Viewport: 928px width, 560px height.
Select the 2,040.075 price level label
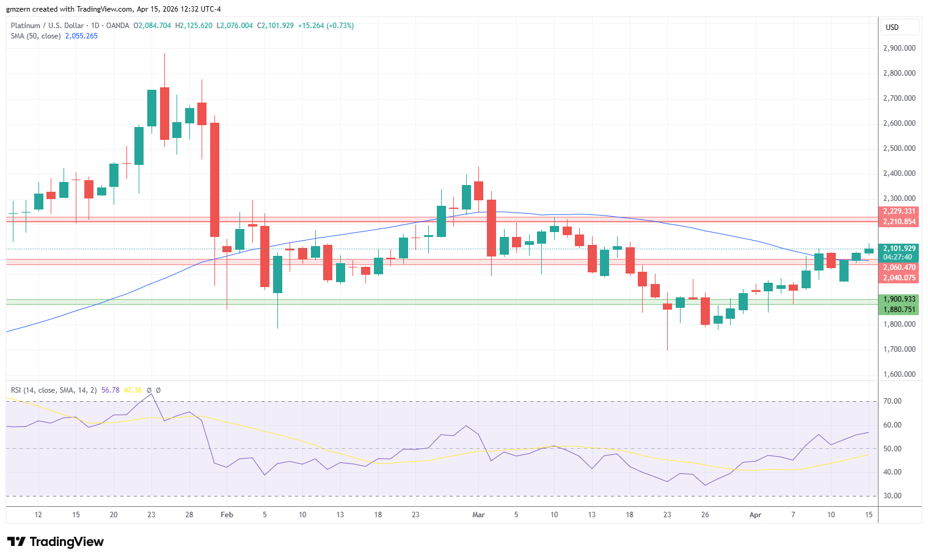coord(899,278)
